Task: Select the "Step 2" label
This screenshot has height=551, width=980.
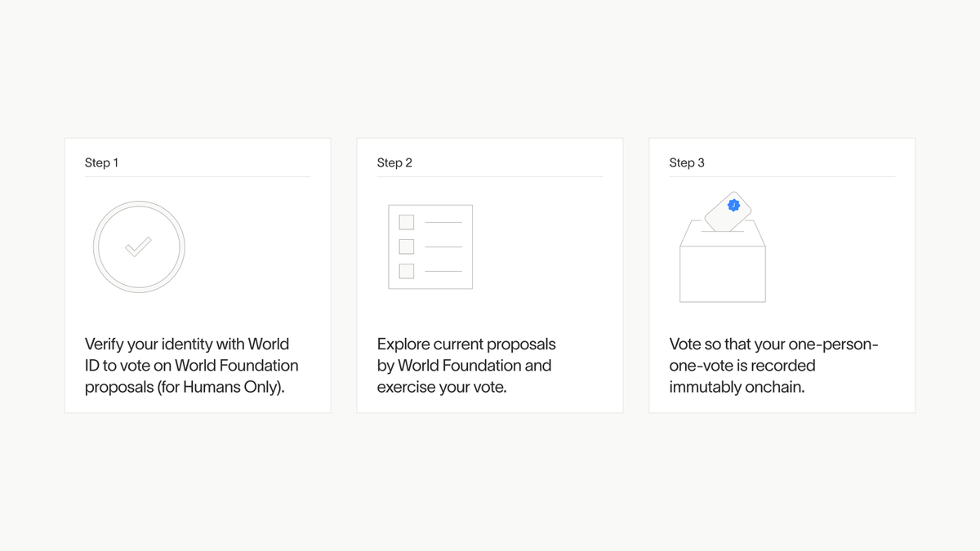Action: [x=394, y=162]
